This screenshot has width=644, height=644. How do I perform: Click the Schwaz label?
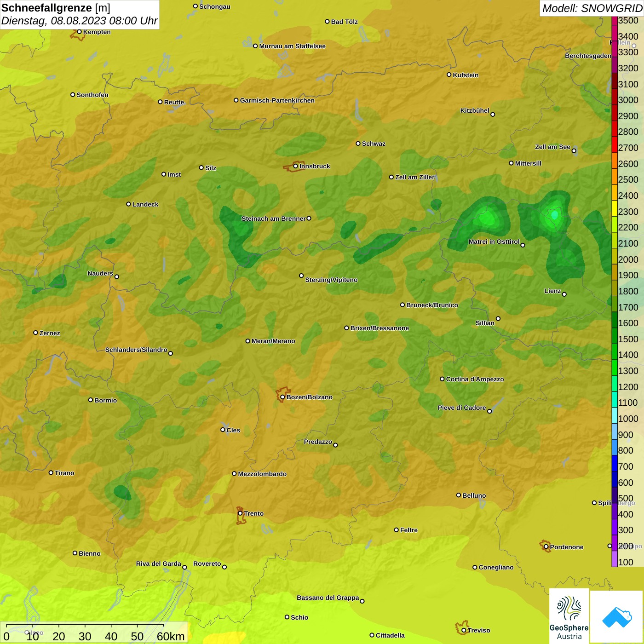click(374, 144)
